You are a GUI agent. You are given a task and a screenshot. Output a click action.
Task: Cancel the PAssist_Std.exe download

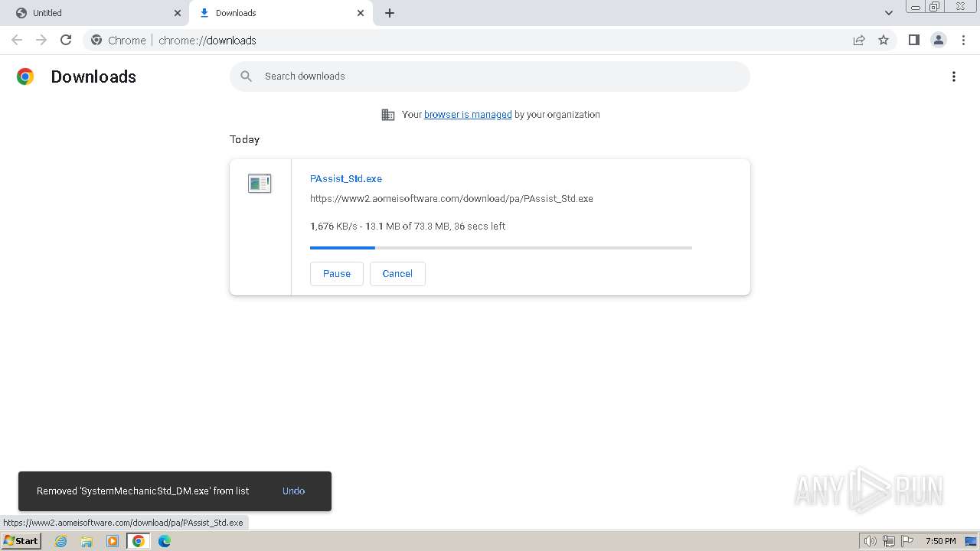point(397,274)
